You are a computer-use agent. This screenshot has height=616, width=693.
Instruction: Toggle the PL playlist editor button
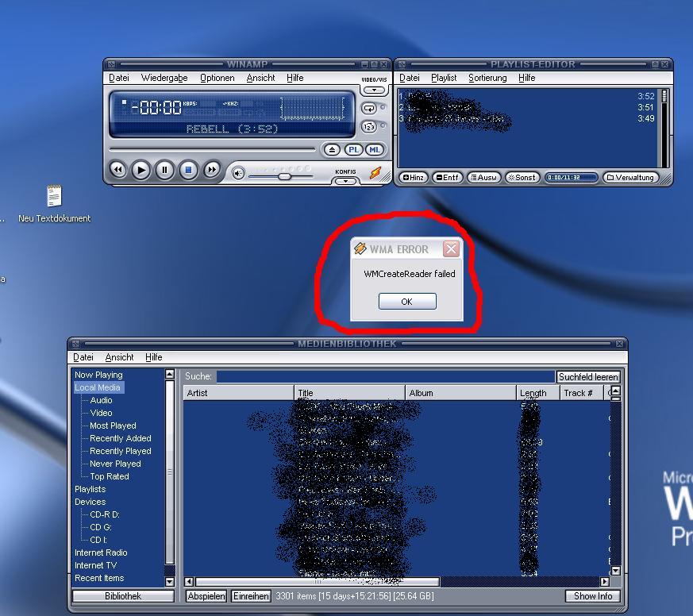tap(353, 150)
